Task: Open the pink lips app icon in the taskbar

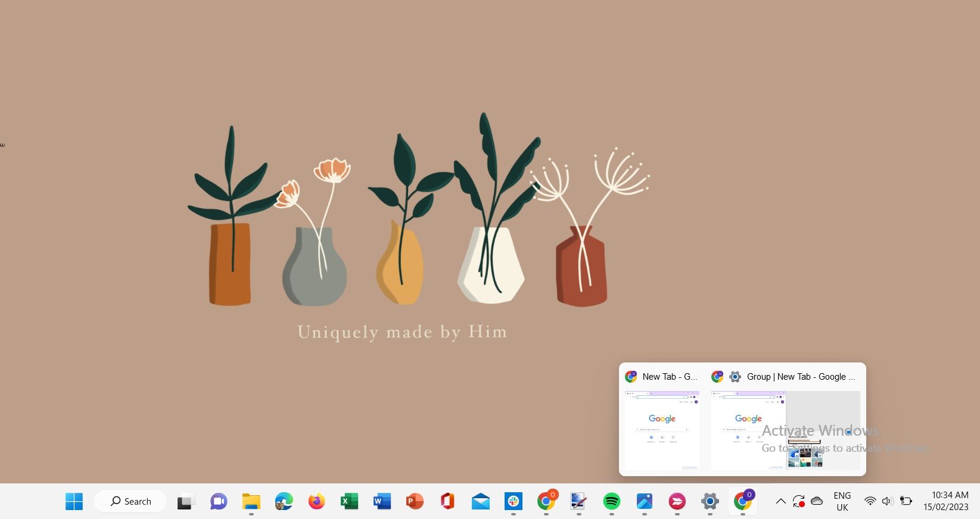Action: [x=677, y=502]
